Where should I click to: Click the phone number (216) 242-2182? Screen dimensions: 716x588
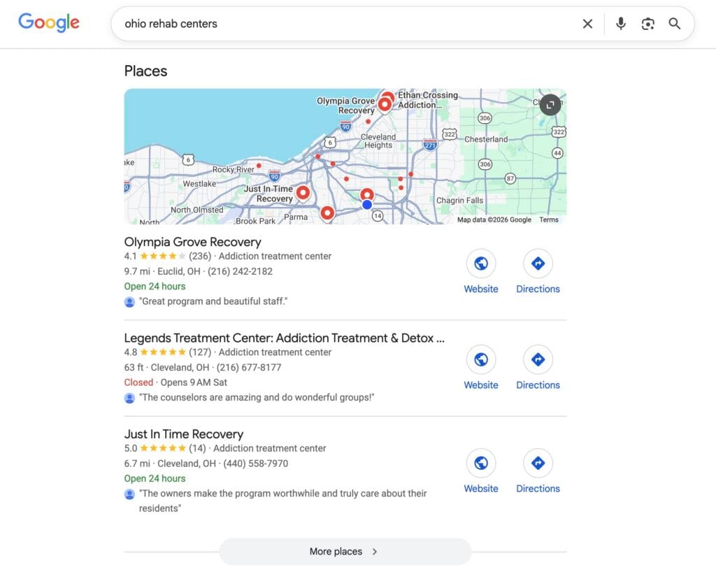241,271
